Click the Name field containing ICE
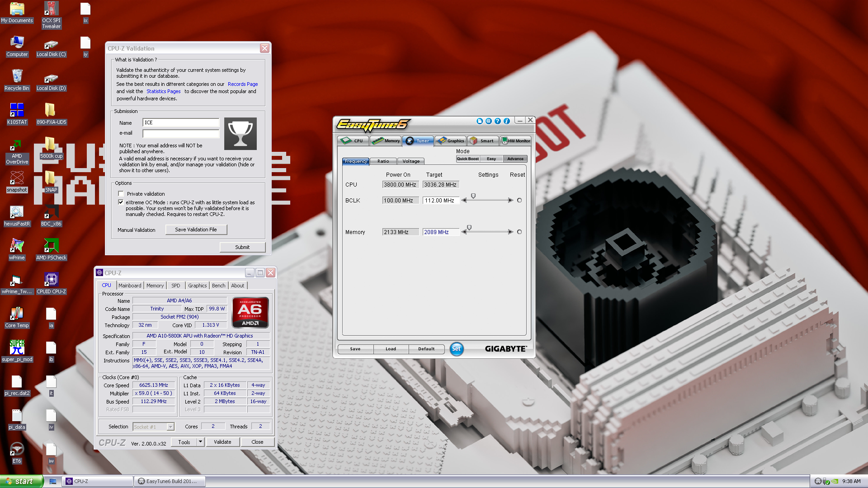The height and width of the screenshot is (488, 868). click(x=181, y=122)
